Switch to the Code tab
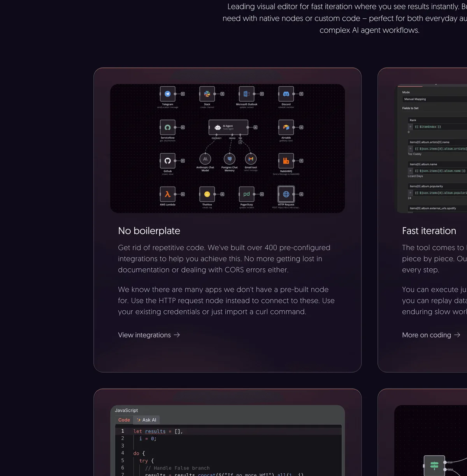Screen dimensions: 467x476 click(x=124, y=420)
